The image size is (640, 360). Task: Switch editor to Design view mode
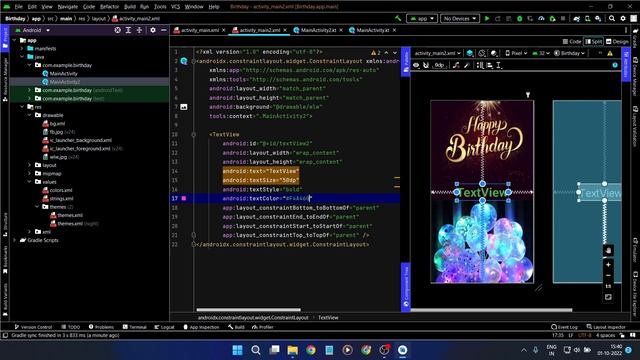(617, 42)
